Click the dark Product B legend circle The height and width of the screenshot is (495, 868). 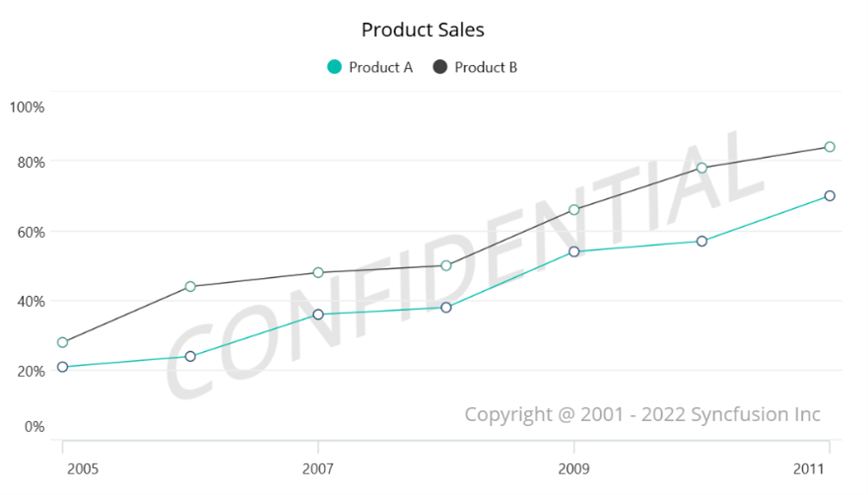coord(440,67)
